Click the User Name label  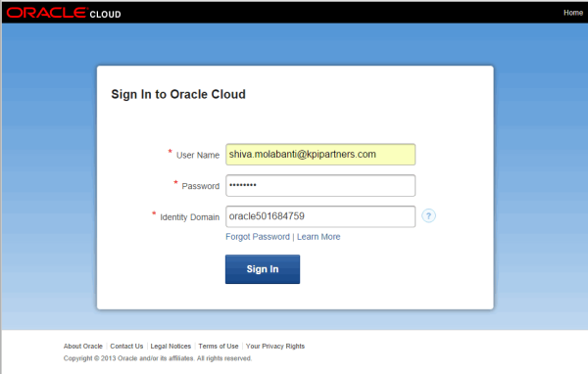pyautogui.click(x=198, y=155)
